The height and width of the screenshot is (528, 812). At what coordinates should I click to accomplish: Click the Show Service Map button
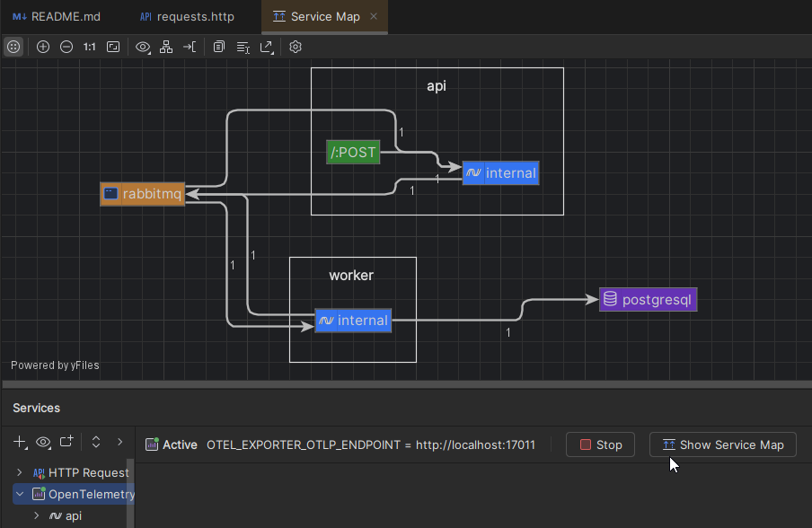[x=722, y=444]
